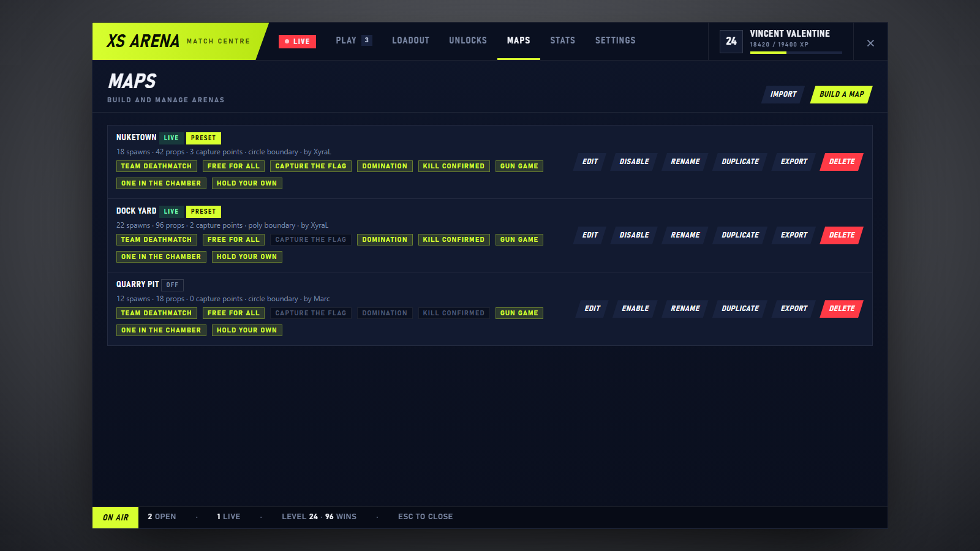Toggle Free For All mode on Dock Yard
The height and width of the screenshot is (551, 980).
(x=233, y=239)
